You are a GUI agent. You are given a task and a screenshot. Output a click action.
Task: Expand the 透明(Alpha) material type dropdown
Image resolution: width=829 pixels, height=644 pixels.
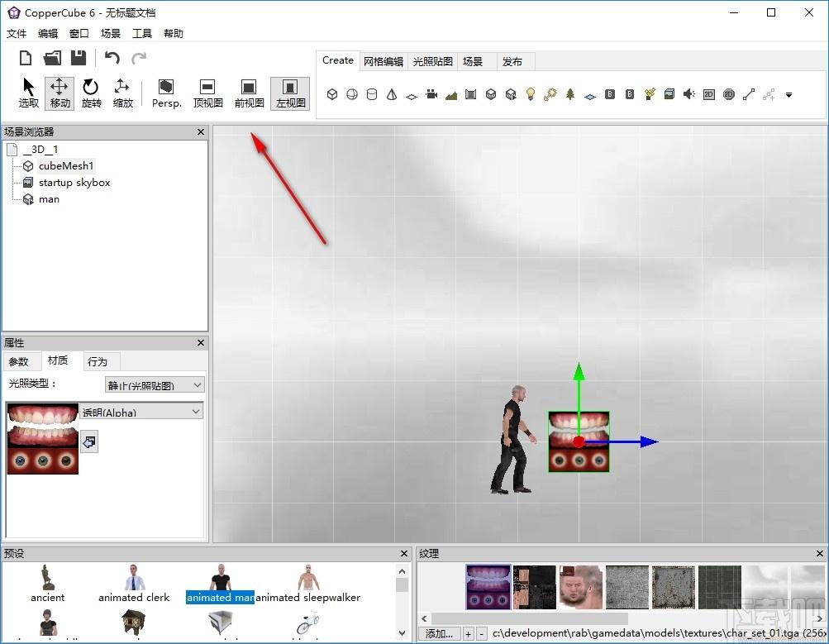(141, 412)
